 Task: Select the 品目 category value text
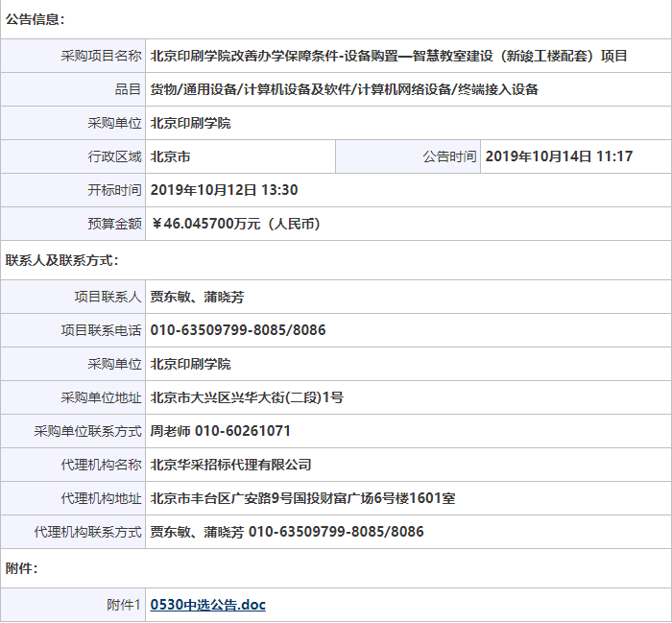pos(345,89)
